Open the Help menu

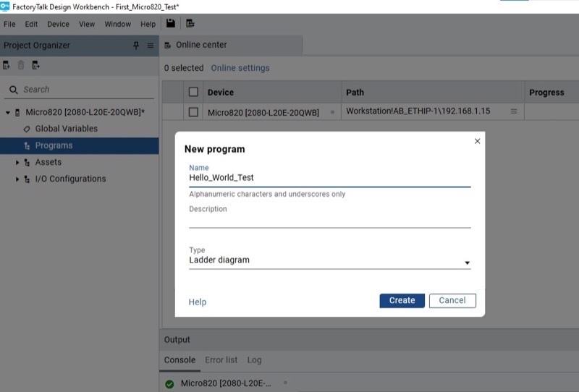pos(148,24)
